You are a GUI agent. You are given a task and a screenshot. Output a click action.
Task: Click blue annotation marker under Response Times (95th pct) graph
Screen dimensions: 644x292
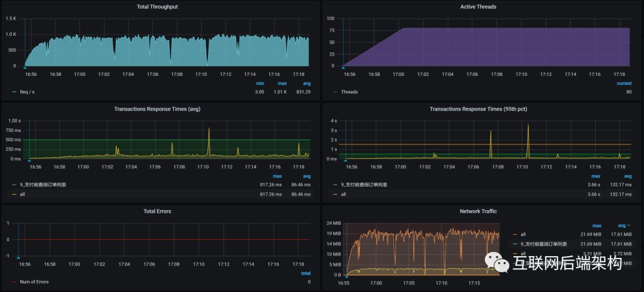point(345,161)
